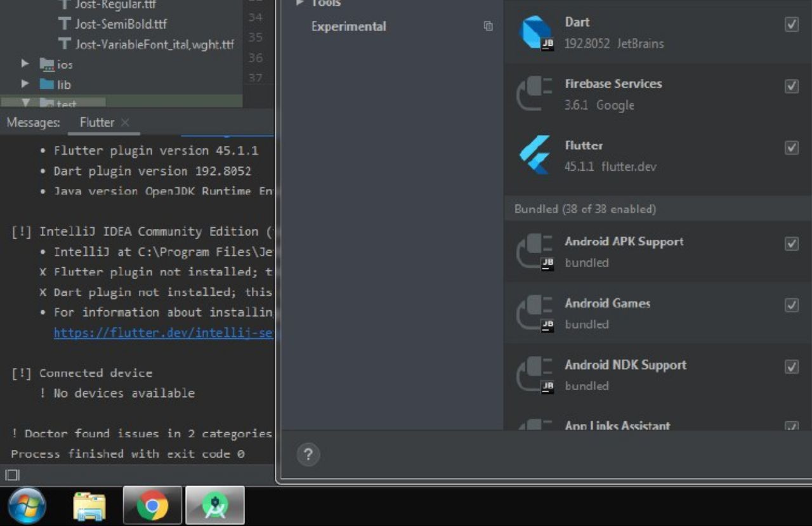812x526 pixels.
Task: Click the Jost-SemiBold.ttf font file icon
Action: [64, 24]
